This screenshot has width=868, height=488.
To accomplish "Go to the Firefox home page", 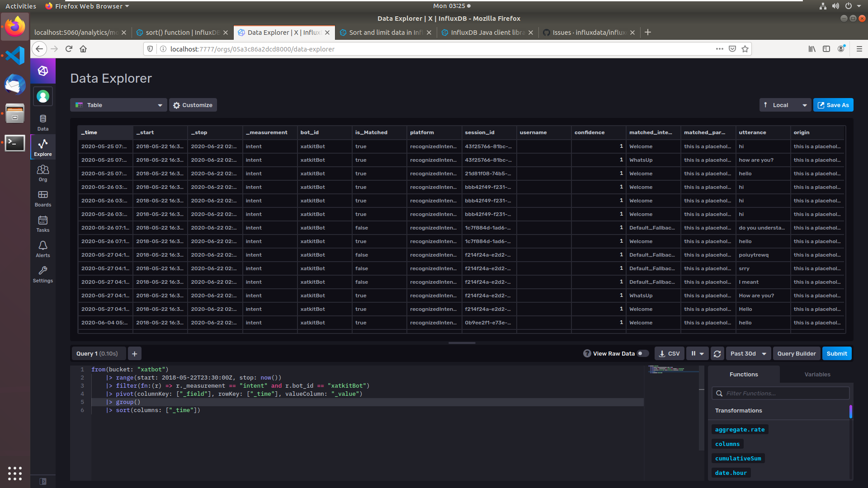I will click(x=83, y=49).
